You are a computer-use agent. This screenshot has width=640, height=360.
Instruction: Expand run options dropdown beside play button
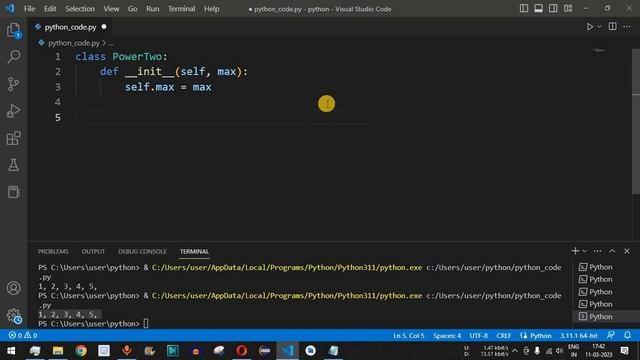click(599, 27)
